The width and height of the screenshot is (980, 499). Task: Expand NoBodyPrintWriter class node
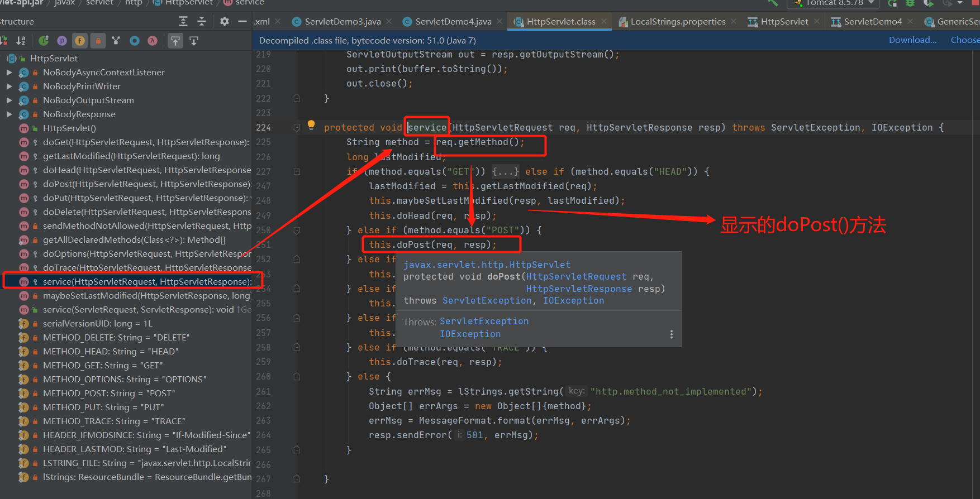point(9,86)
